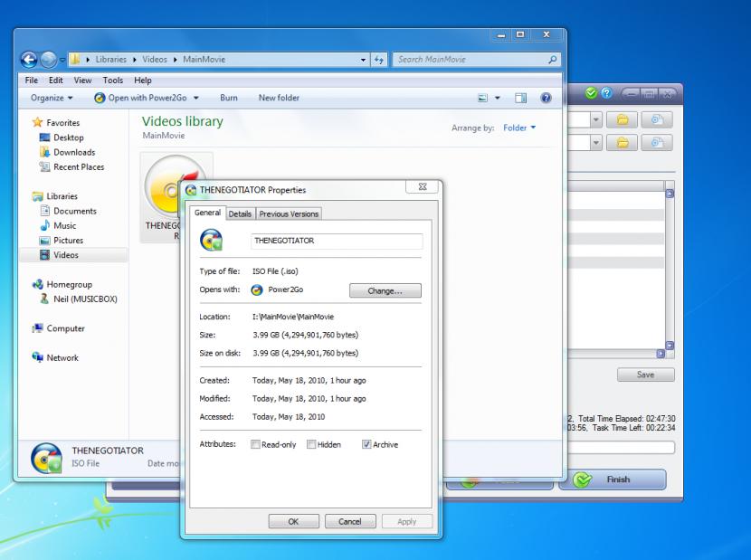
Task: Click the Power2Go icon in the toolbar
Action: [100, 98]
